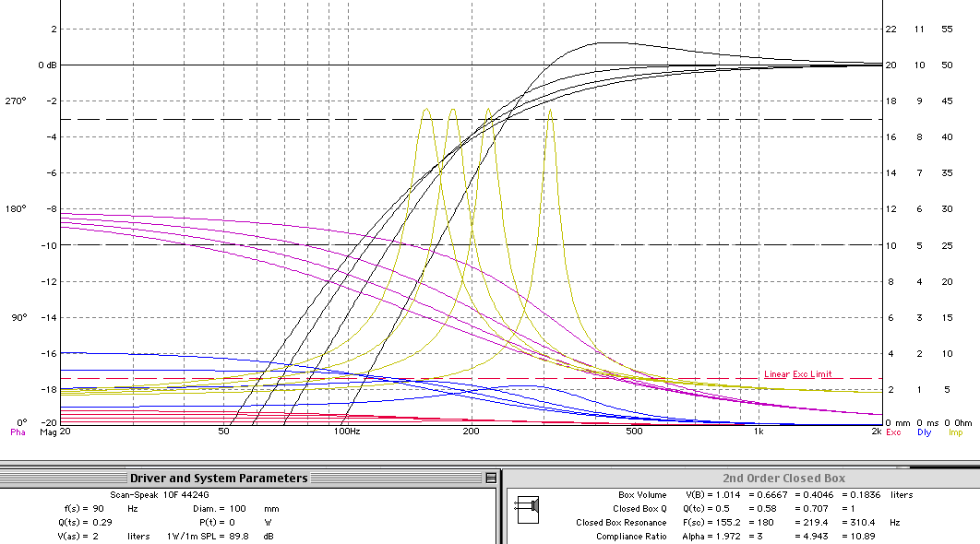Click the closed box speaker icon
Screen dimensions: 980x544
coord(527,510)
